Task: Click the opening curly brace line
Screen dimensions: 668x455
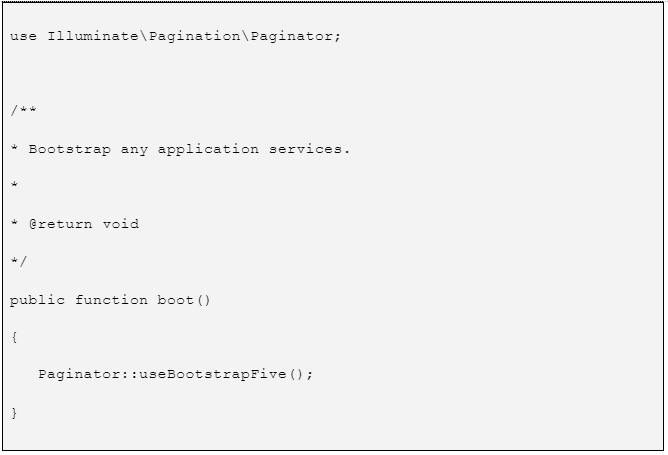Action: pyautogui.click(x=14, y=337)
